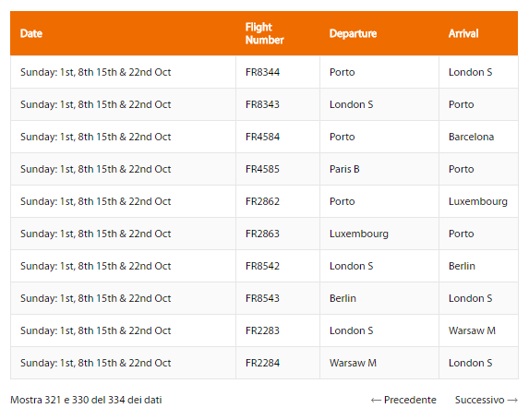Select Luxembourg departure cell for FR2863

pyautogui.click(x=379, y=234)
